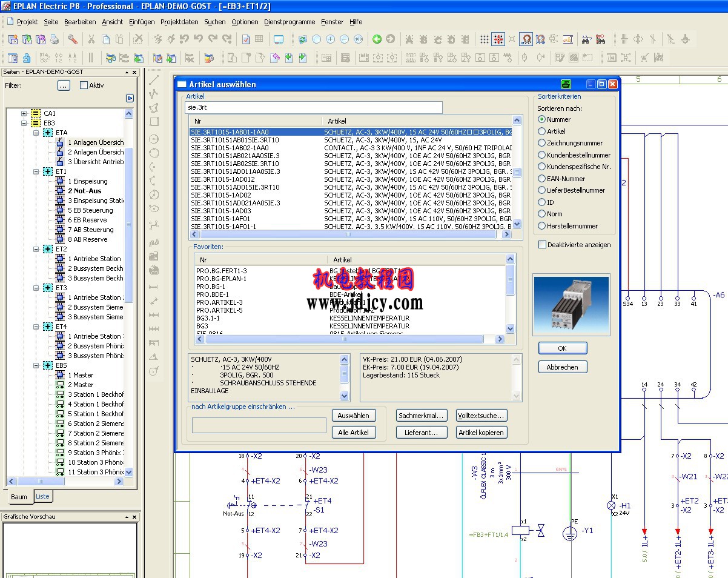Viewport: 728px width, 578px height.
Task: Click the green printer icon in dialog title
Action: point(566,84)
